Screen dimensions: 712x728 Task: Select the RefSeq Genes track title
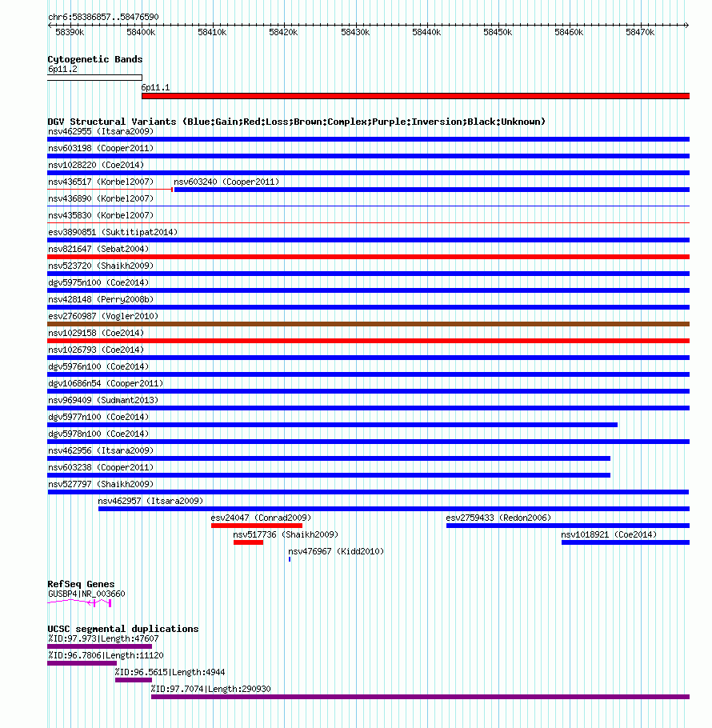tap(81, 584)
